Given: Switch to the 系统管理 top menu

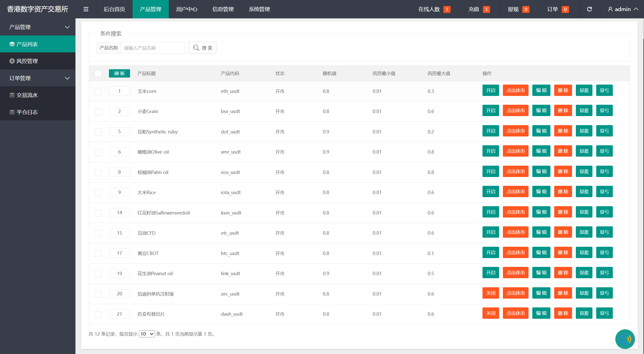Looking at the screenshot, I should coord(259,9).
